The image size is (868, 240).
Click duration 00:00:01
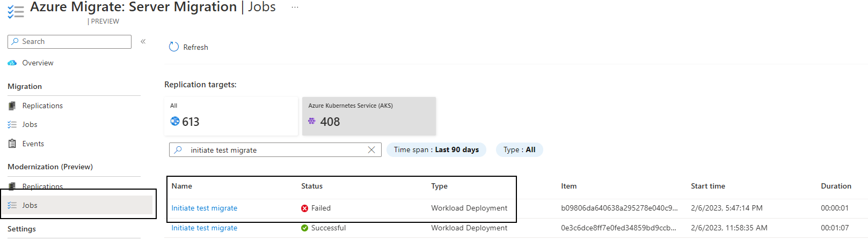point(835,208)
